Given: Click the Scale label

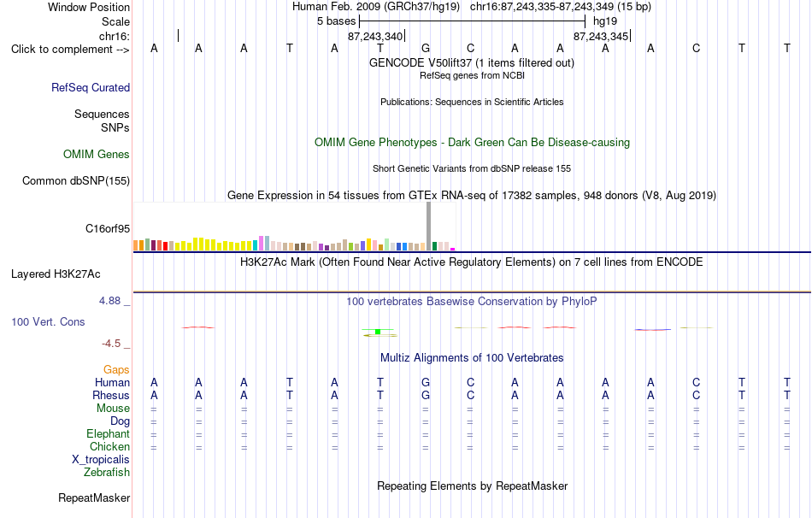Looking at the screenshot, I should click(x=116, y=21).
